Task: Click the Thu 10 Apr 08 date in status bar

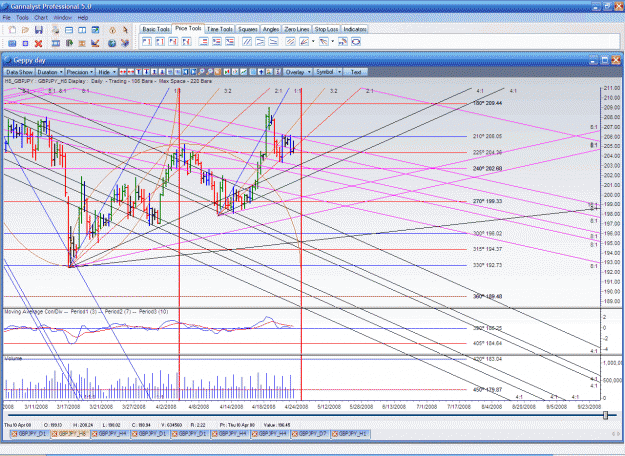Action: click(18, 425)
